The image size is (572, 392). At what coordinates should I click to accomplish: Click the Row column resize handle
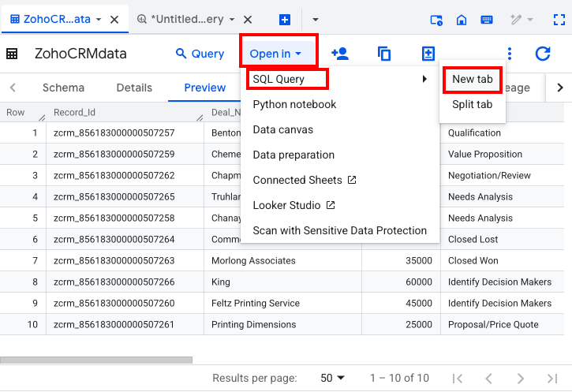(x=42, y=118)
